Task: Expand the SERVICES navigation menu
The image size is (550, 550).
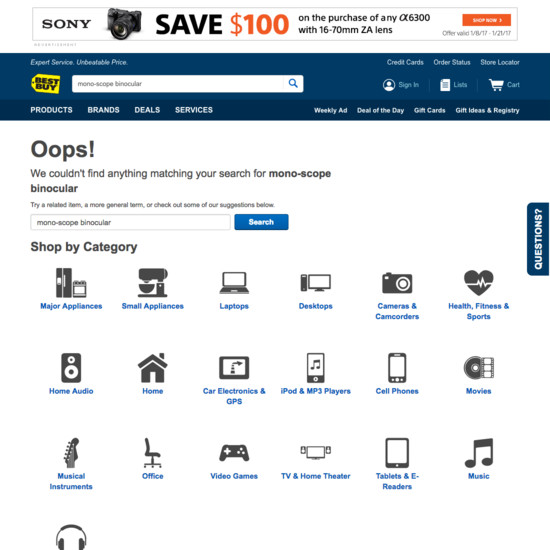Action: pyautogui.click(x=194, y=110)
